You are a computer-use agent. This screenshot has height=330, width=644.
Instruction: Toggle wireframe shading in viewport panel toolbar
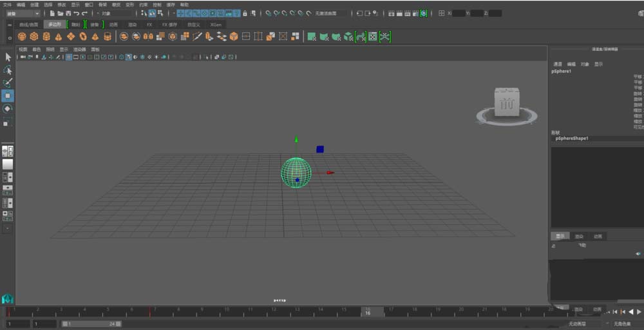click(x=122, y=57)
